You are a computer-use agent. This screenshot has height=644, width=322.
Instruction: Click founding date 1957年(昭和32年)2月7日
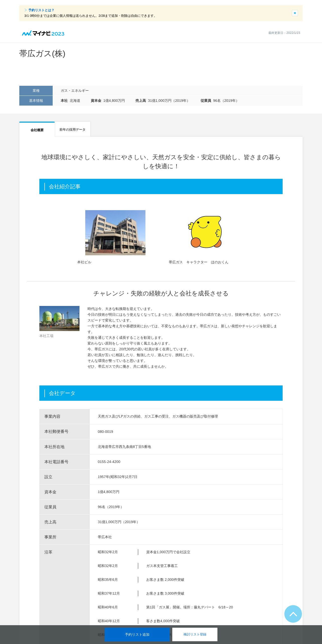coord(118,477)
